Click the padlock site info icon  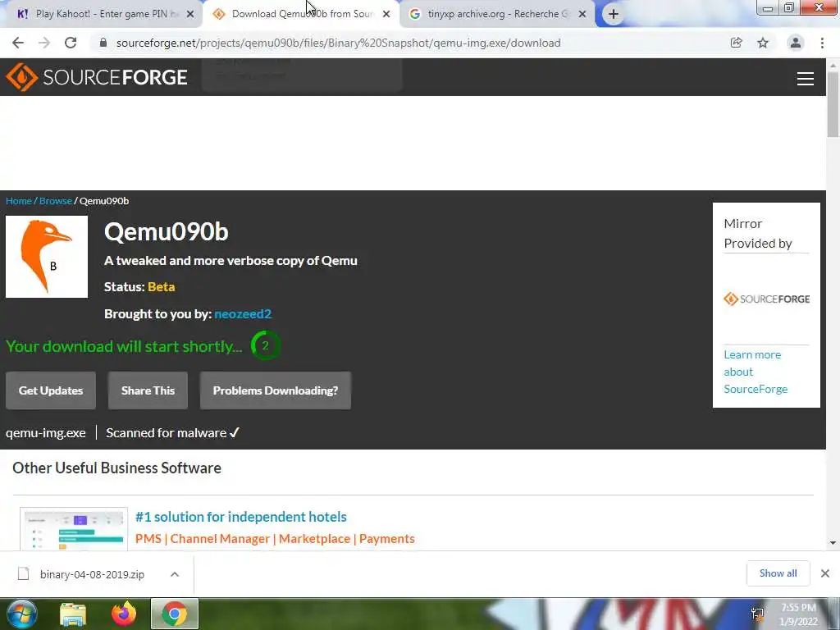(103, 43)
